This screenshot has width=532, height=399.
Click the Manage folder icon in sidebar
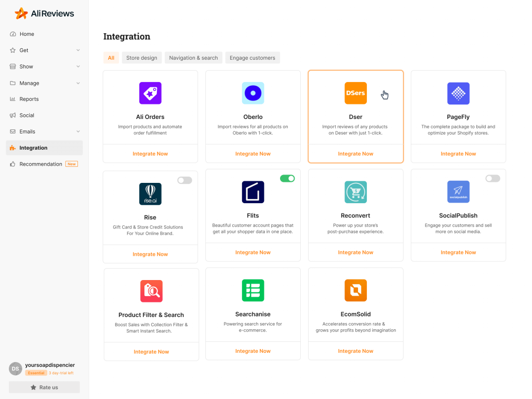13,83
